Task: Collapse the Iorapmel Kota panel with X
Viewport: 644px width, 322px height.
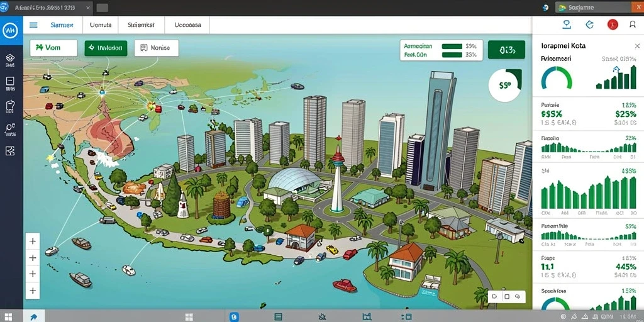Action: tap(637, 46)
